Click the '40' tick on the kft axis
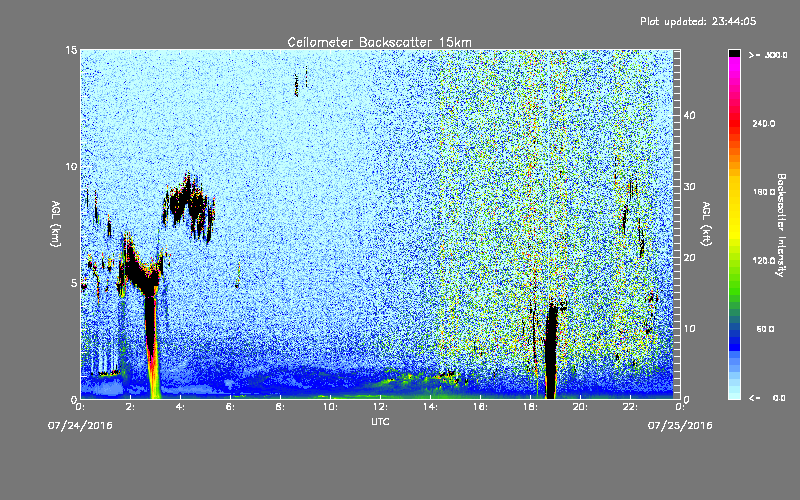The height and width of the screenshot is (500, 800). (689, 115)
